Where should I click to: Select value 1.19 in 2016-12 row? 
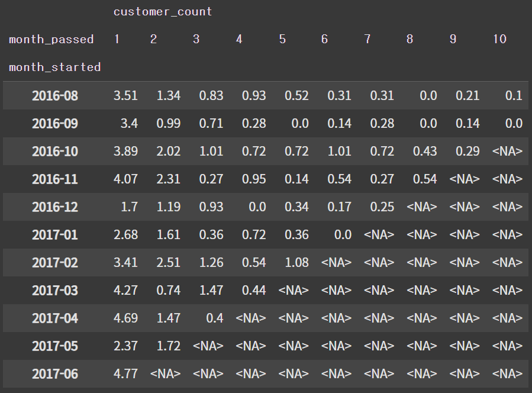(168, 207)
